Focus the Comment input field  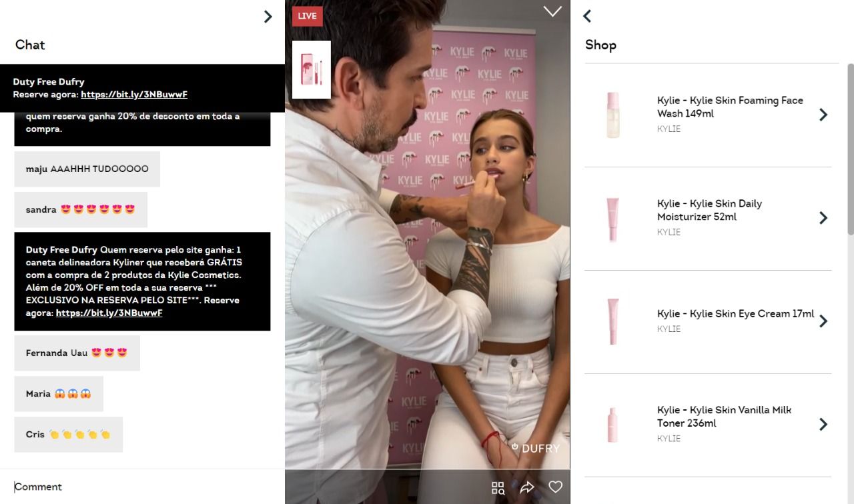coord(142,487)
